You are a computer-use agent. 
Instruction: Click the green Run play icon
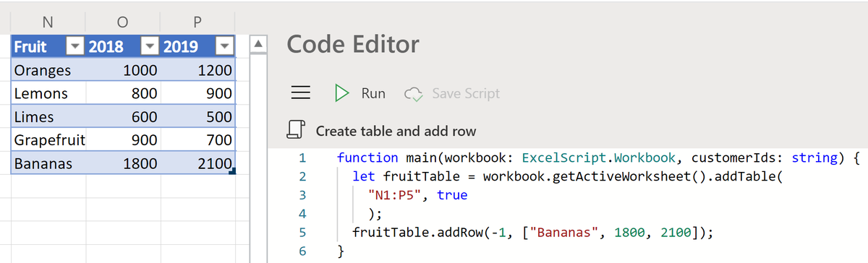click(x=341, y=93)
